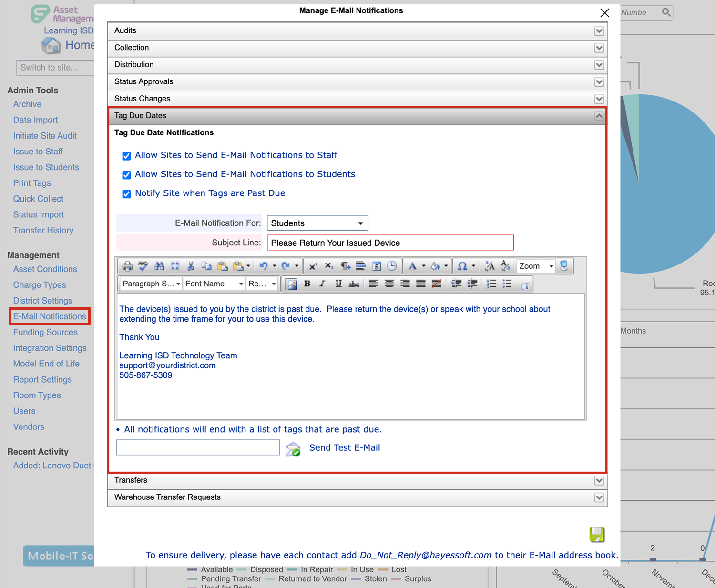
Task: Open Initiate Site Audit
Action: [x=45, y=136]
